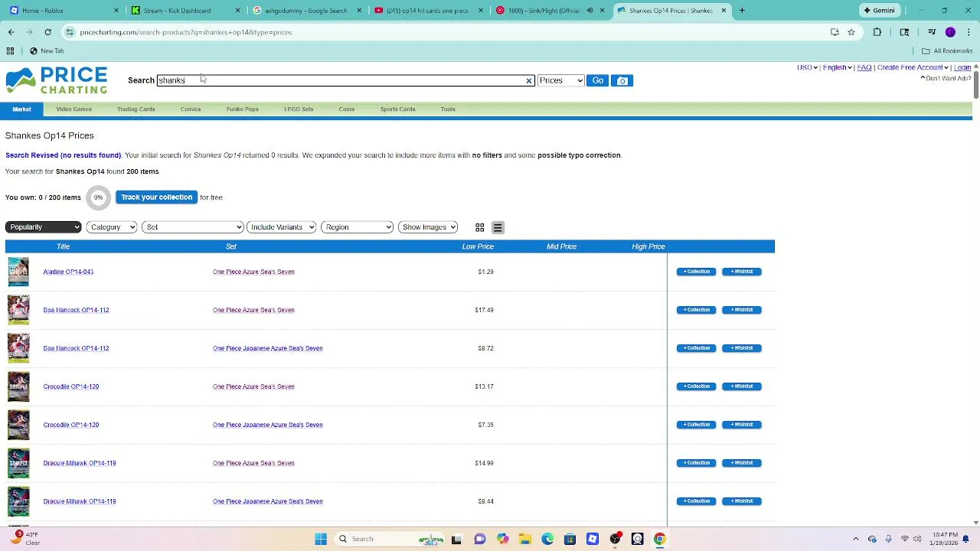Screen dimensions: 980x551
Task: Open Chrome apps grid in bookmarks bar
Action: tap(10, 51)
